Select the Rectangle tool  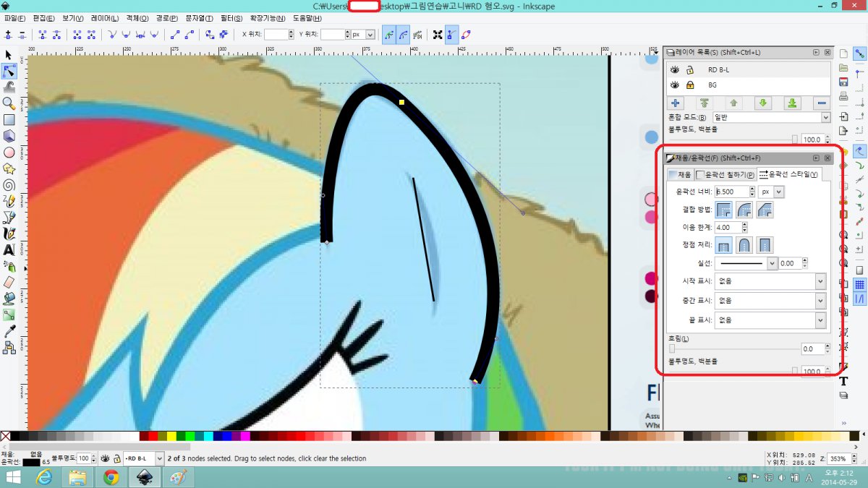9,119
